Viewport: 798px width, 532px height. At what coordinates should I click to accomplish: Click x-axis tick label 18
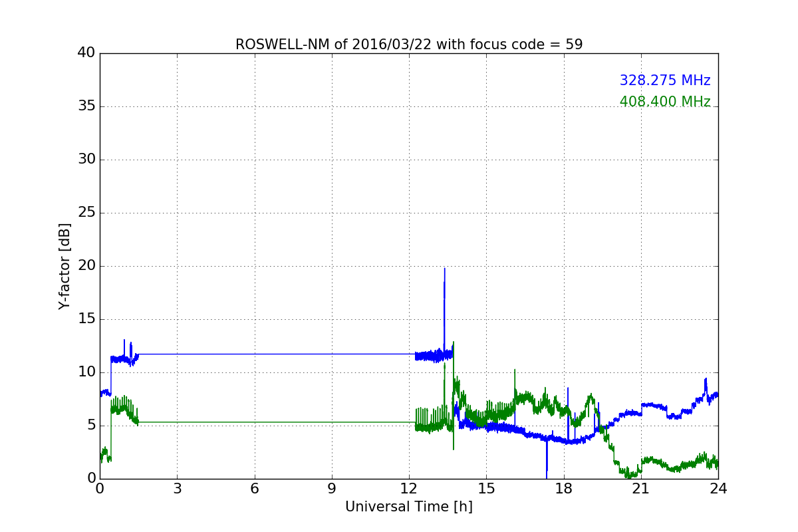pyautogui.click(x=564, y=488)
